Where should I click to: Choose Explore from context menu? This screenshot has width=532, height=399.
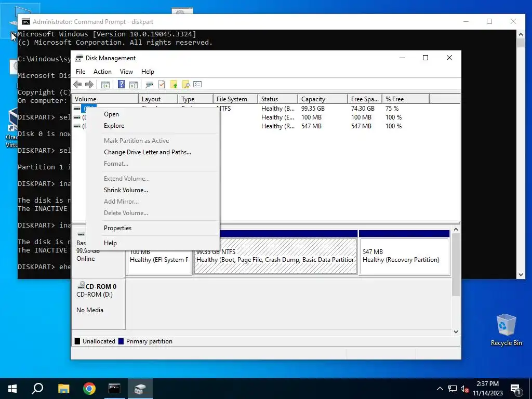(153, 126)
